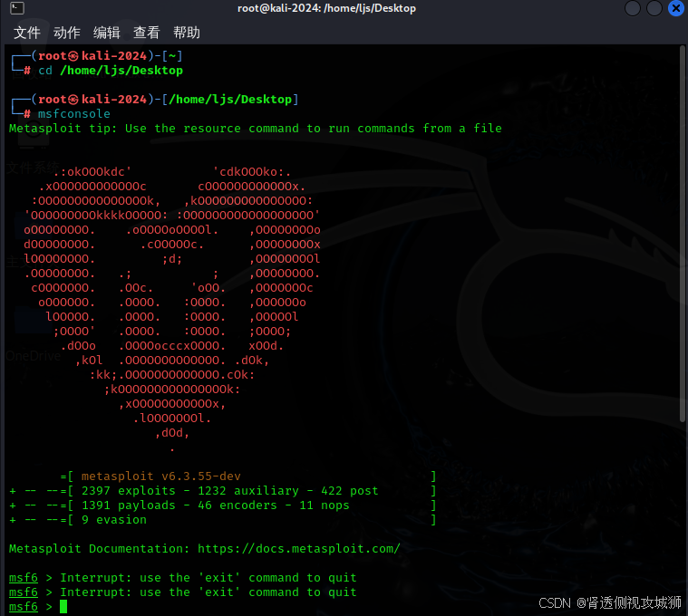
Task: Click the 'cd /home/ljs/Desktop' command
Action: click(110, 71)
